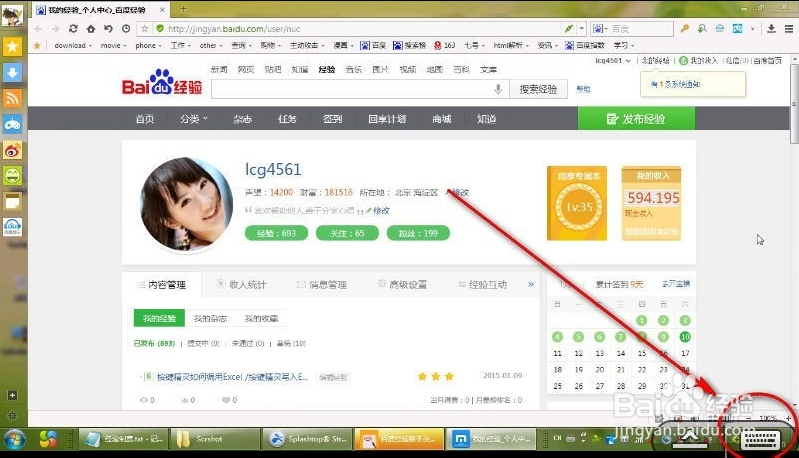The height and width of the screenshot is (458, 799).
Task: Open the browser main menu icon
Action: point(788,29)
